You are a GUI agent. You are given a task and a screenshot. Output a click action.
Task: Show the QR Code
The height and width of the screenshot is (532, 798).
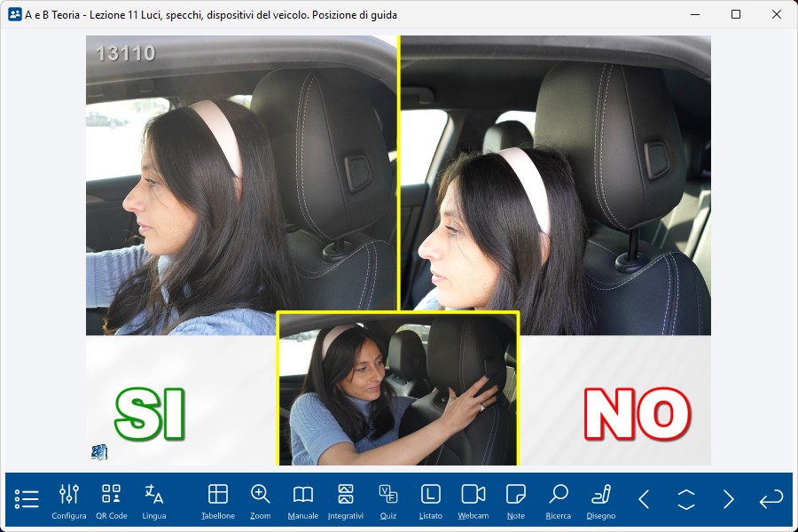pyautogui.click(x=112, y=501)
